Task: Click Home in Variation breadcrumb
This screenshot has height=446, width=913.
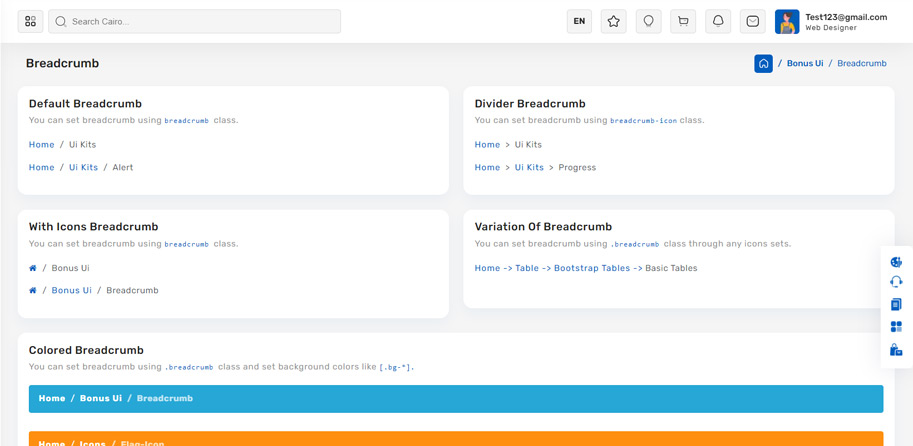Action: [x=487, y=268]
